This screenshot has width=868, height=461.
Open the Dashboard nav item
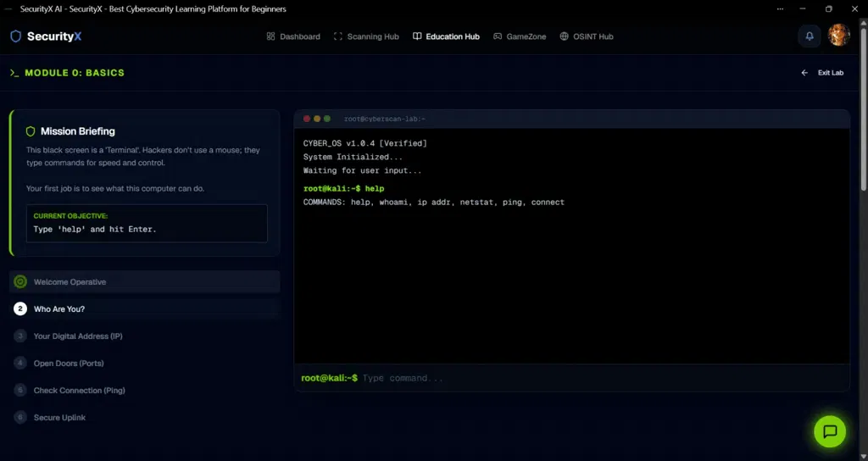[x=293, y=36]
